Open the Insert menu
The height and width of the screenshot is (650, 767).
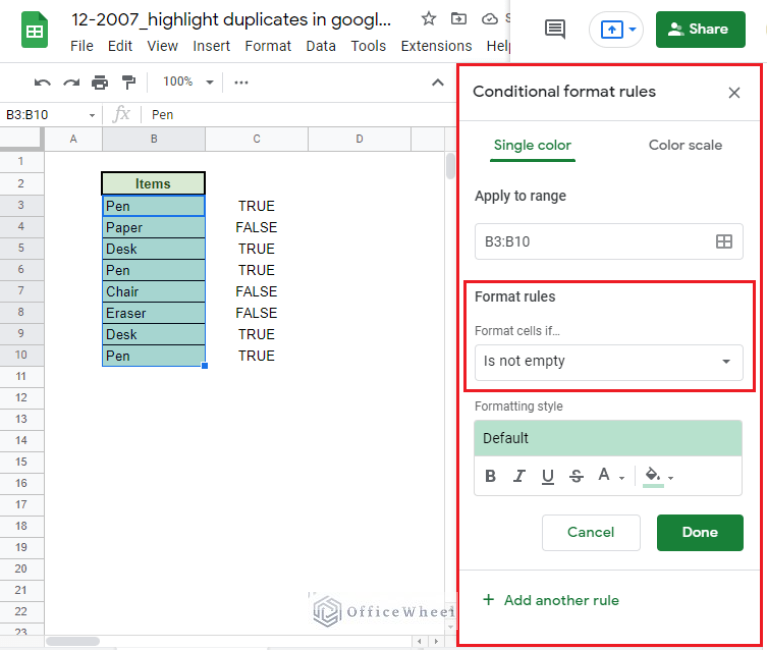tap(211, 46)
